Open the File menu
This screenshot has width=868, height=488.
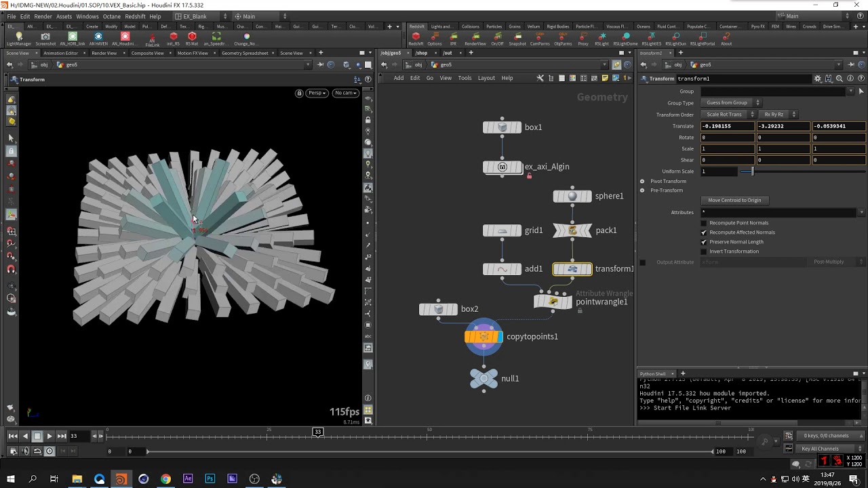click(x=12, y=16)
